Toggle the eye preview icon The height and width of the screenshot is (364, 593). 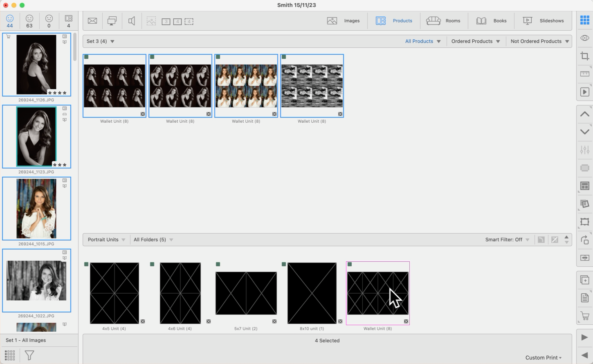coord(584,38)
